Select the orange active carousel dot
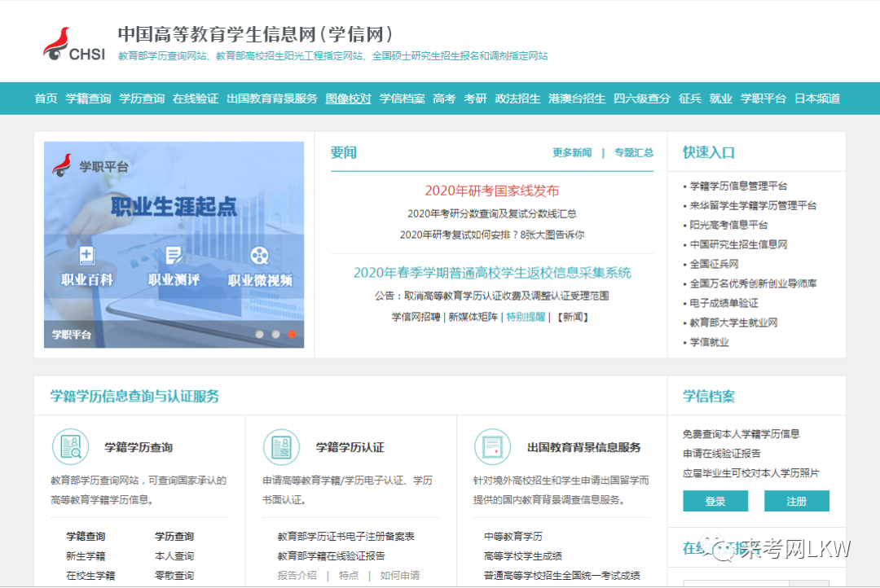Screen dimensions: 880x588 pyautogui.click(x=292, y=335)
